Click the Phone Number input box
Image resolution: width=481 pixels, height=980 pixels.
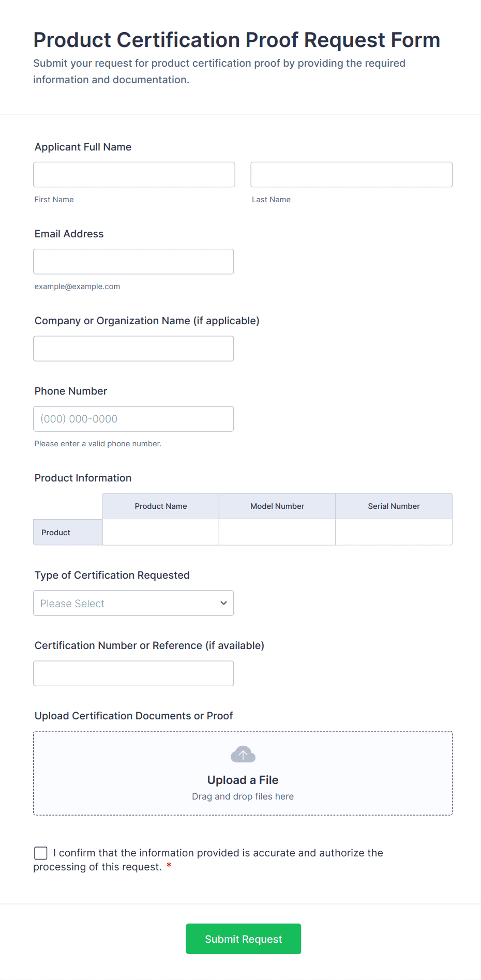pos(133,419)
